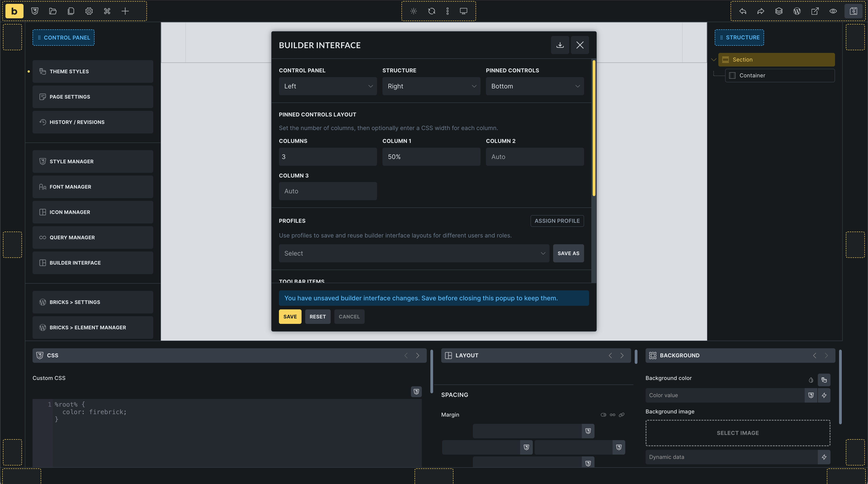Open the WordPress dashboard icon
Viewport: 868px width, 484px height.
[797, 11]
